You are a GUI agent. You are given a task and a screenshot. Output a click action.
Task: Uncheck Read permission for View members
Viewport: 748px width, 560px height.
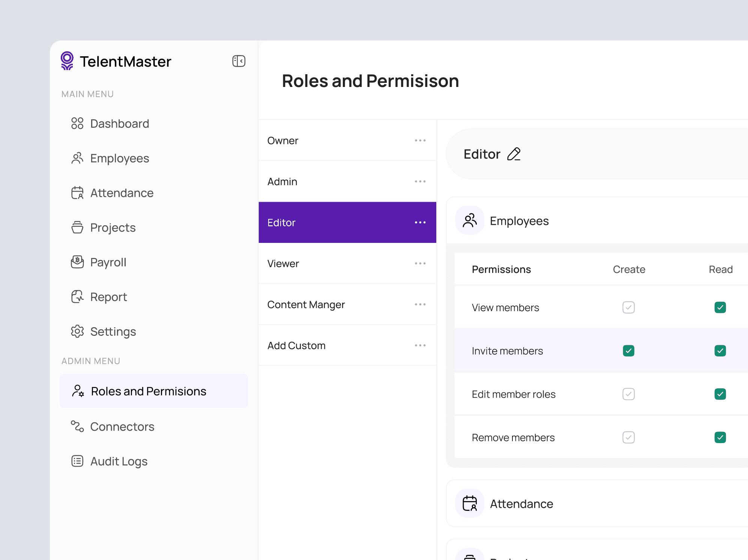coord(720,307)
